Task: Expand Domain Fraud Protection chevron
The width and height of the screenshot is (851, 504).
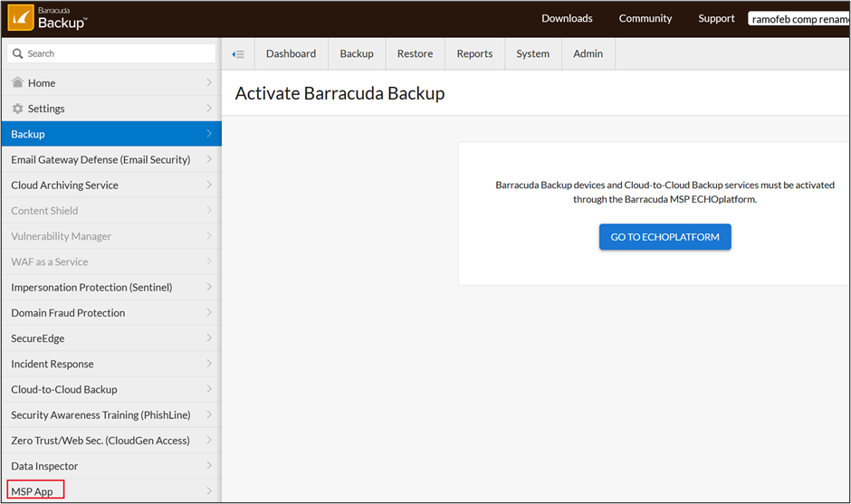Action: click(209, 312)
